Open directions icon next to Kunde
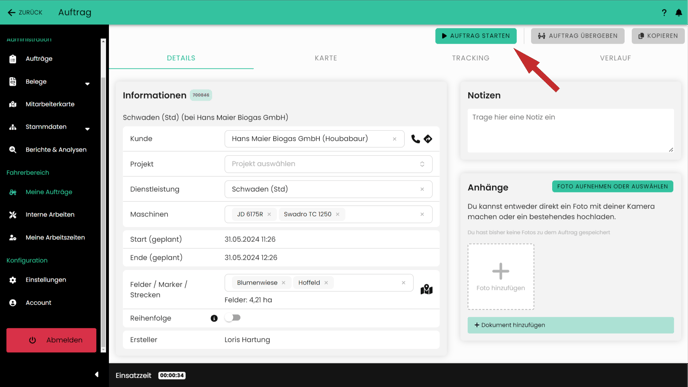 tap(428, 139)
